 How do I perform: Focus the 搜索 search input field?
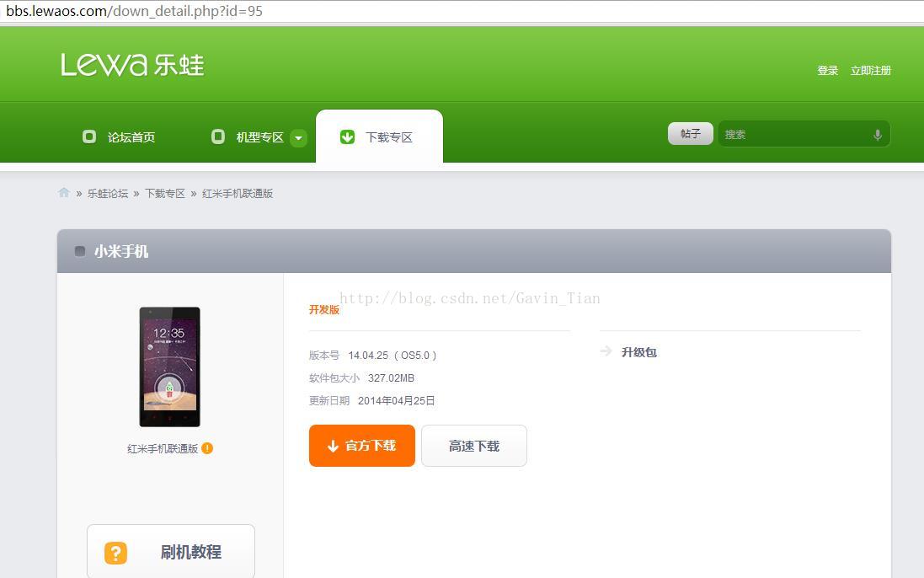(804, 134)
